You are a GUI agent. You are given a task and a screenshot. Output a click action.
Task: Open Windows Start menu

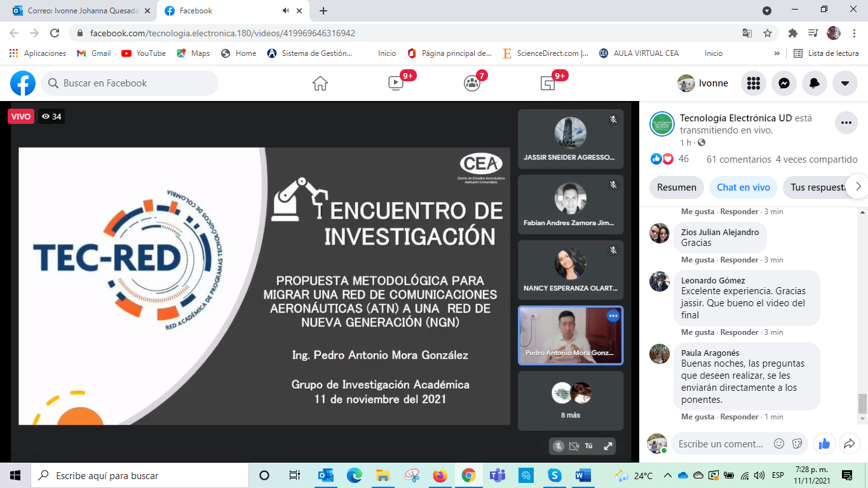[x=15, y=475]
